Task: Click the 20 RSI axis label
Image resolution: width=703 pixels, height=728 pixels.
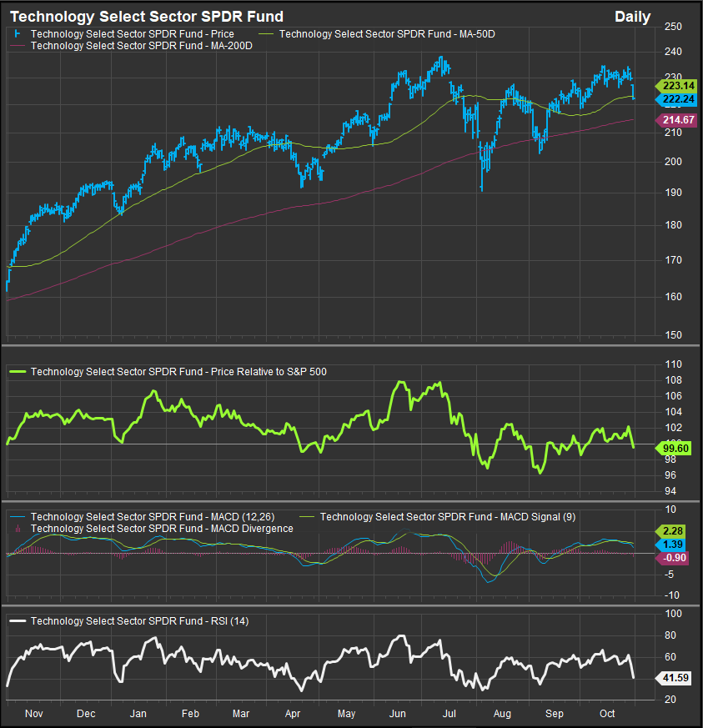Action: pyautogui.click(x=670, y=699)
